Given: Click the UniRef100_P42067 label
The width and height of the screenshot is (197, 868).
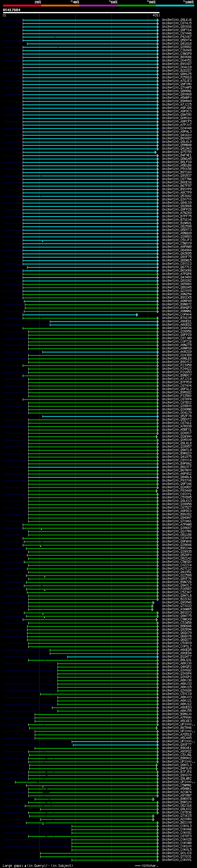Looking at the screenshot, I should pos(177,37).
